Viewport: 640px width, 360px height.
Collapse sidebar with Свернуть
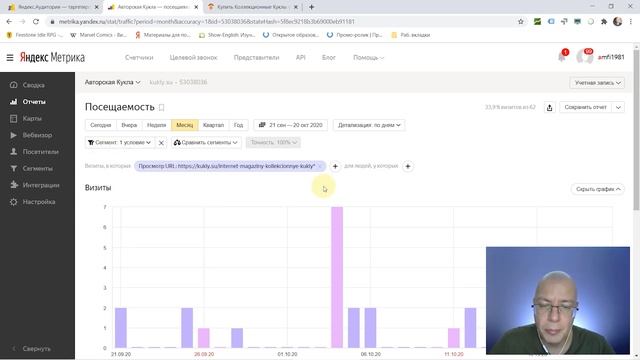coord(37,349)
